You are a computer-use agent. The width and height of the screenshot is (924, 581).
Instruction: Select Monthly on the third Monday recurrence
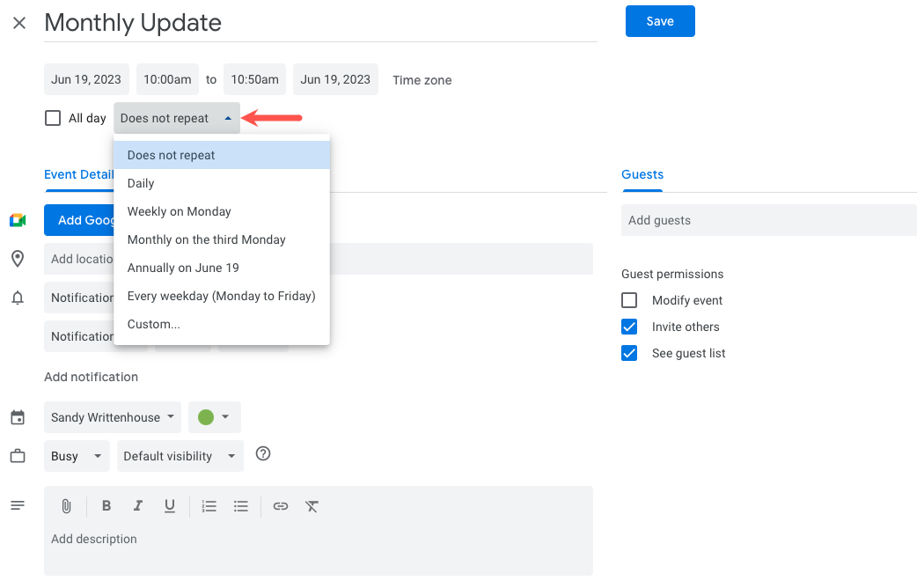pyautogui.click(x=207, y=239)
